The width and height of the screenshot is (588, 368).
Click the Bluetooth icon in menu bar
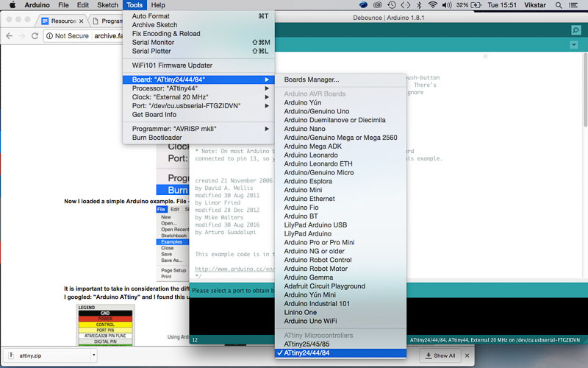click(420, 5)
